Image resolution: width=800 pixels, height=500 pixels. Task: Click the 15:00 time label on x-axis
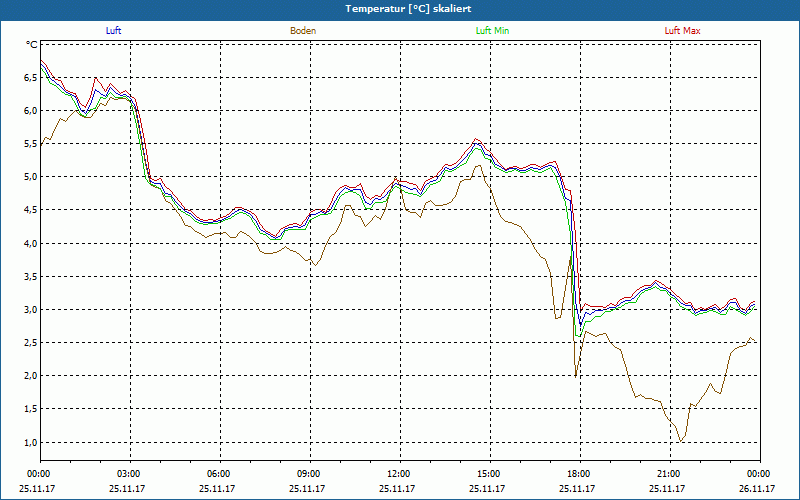(x=488, y=474)
